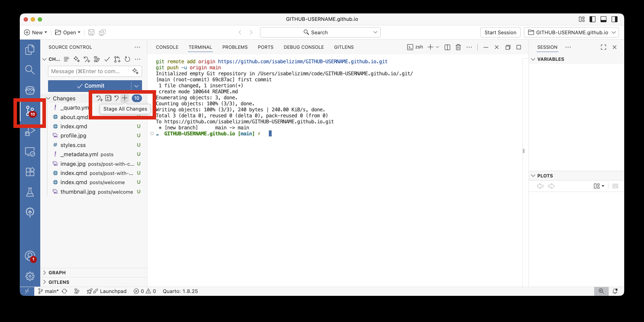Toggle the bottom panel layout button

point(604,19)
